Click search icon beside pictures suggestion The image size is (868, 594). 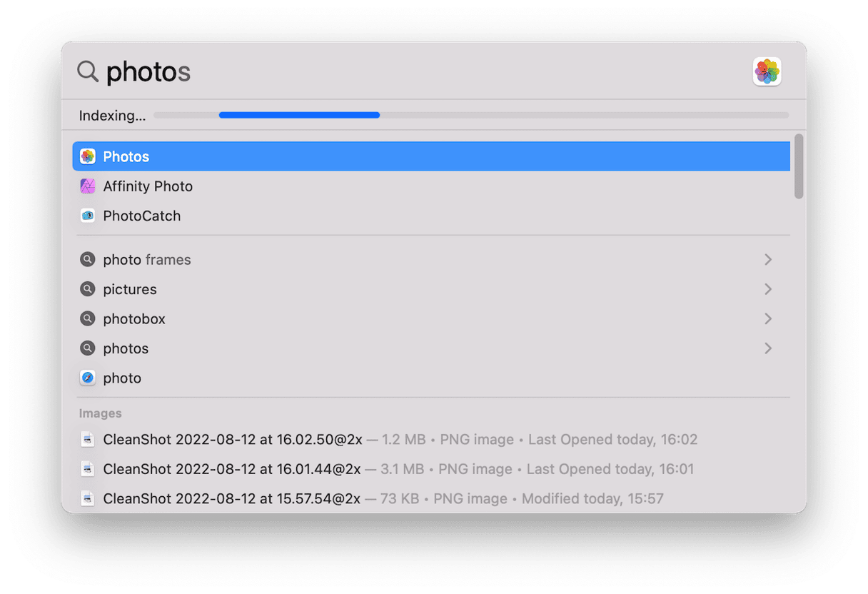coord(88,289)
